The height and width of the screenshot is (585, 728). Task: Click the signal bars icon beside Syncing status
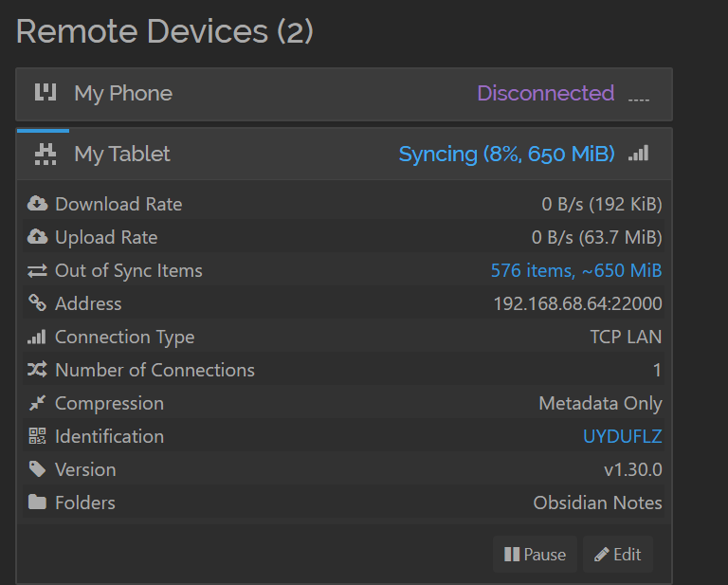[x=639, y=153]
